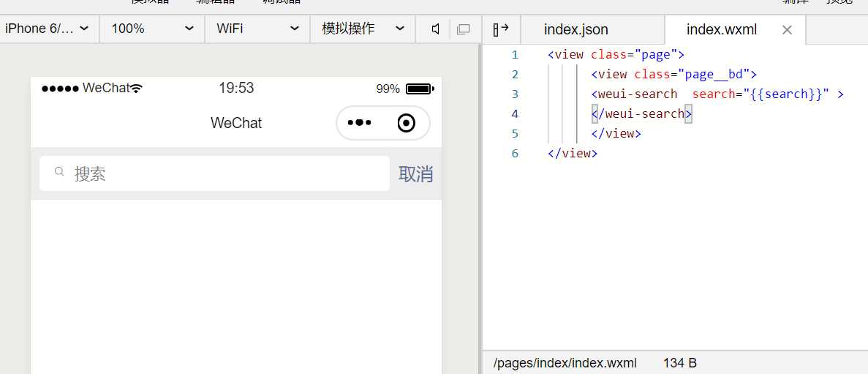Open the iPhone 6 device dropdown
868x374 pixels.
47,29
